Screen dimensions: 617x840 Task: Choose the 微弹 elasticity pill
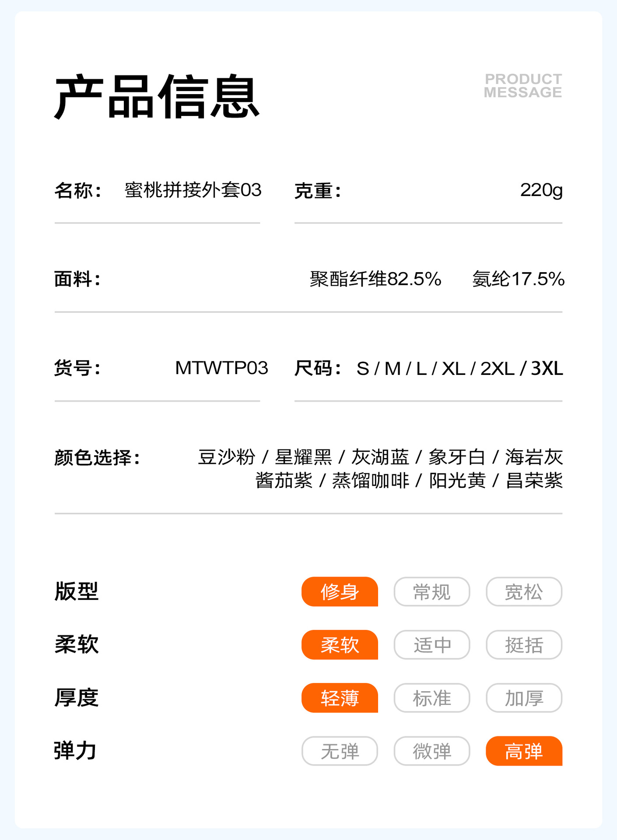(x=431, y=751)
